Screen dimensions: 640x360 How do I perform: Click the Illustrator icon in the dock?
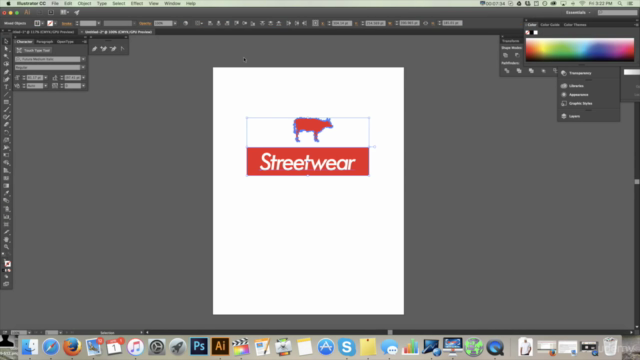[x=220, y=347]
